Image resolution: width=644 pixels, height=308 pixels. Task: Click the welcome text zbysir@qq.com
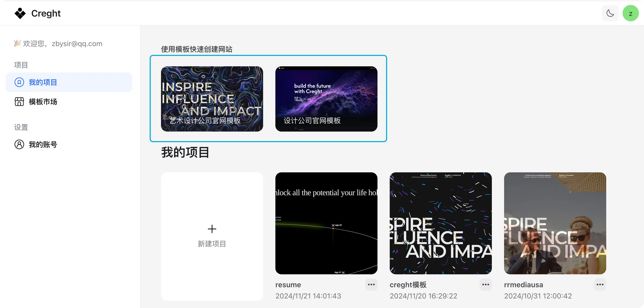pos(77,44)
